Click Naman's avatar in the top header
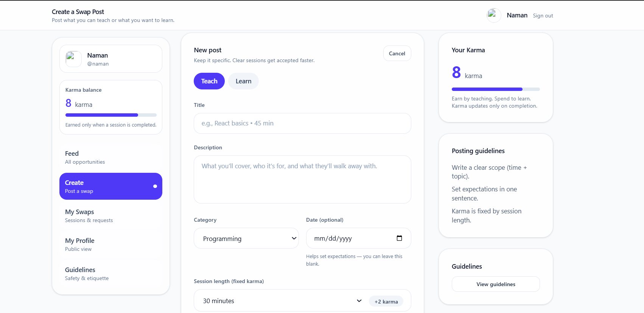This screenshot has width=644, height=313. (x=494, y=16)
